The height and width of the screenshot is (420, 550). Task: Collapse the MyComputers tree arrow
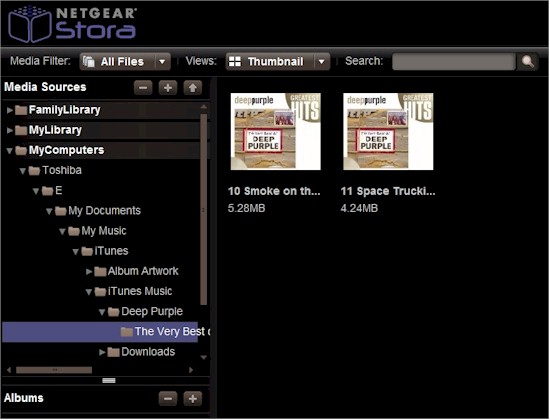tap(10, 151)
